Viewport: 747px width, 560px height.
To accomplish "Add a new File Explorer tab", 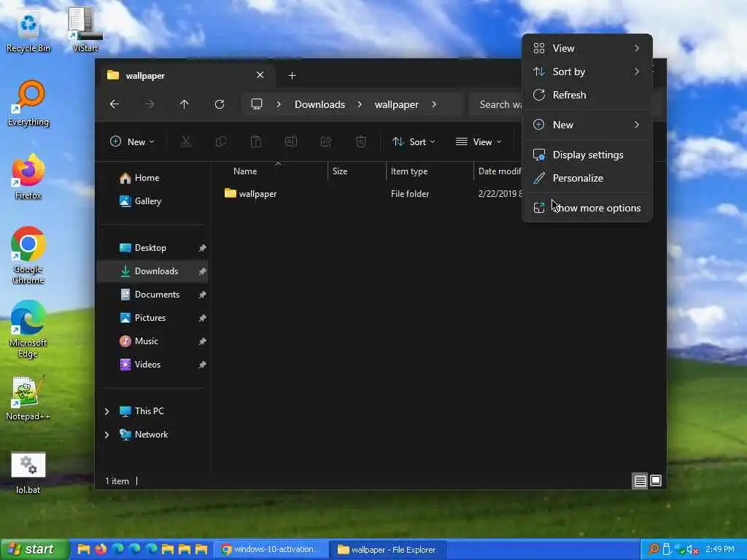I will [x=292, y=75].
